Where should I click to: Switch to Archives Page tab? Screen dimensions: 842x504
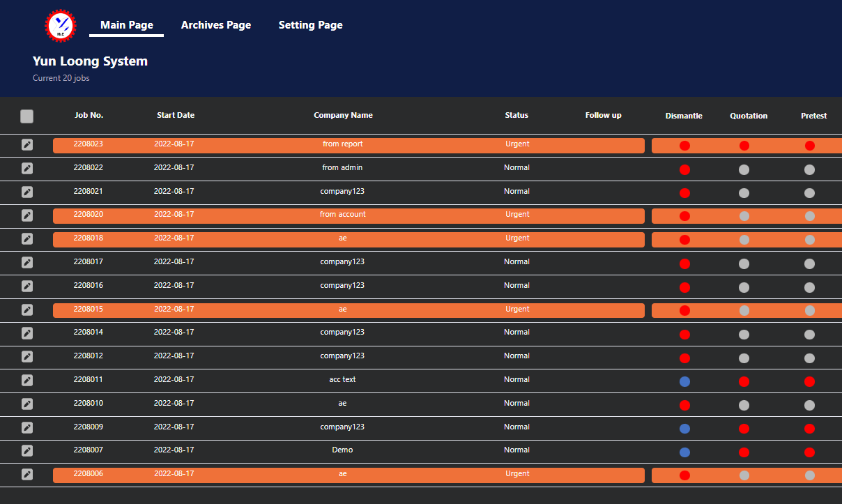pos(216,25)
